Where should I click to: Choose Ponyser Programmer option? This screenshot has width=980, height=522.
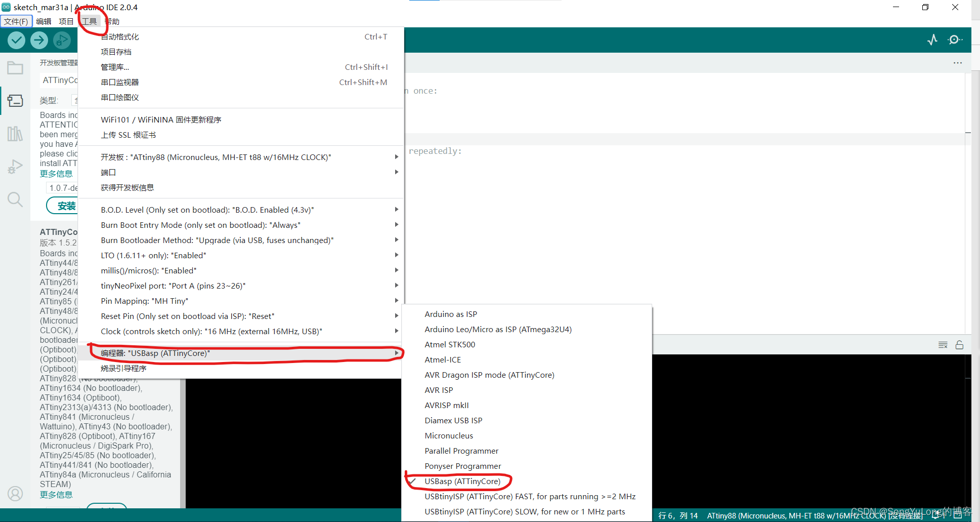(527, 466)
